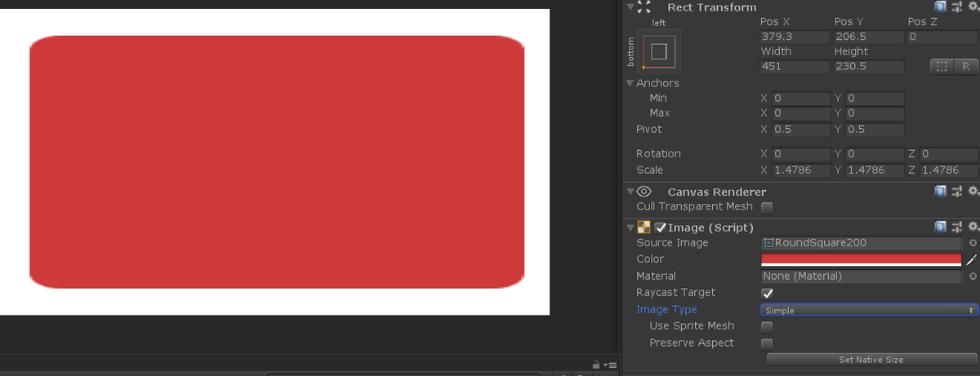Image resolution: width=980 pixels, height=376 pixels.
Task: Open Rect Transform preset selector
Action: pyautogui.click(x=955, y=7)
